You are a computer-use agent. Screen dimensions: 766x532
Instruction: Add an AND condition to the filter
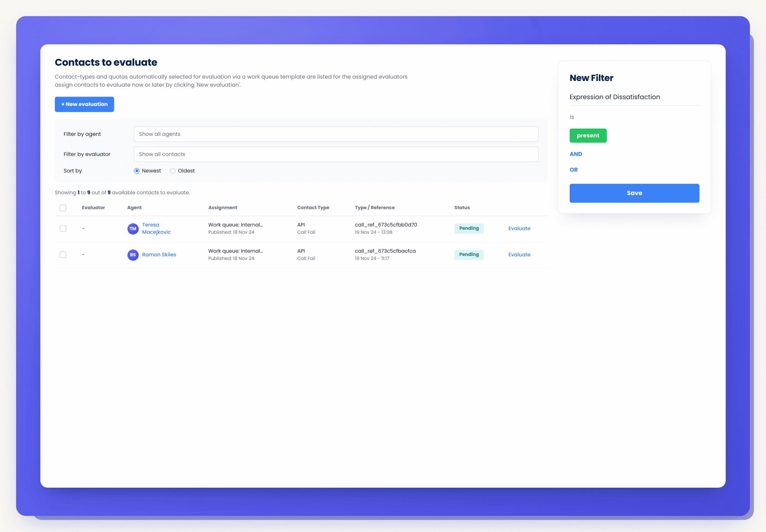[576, 154]
